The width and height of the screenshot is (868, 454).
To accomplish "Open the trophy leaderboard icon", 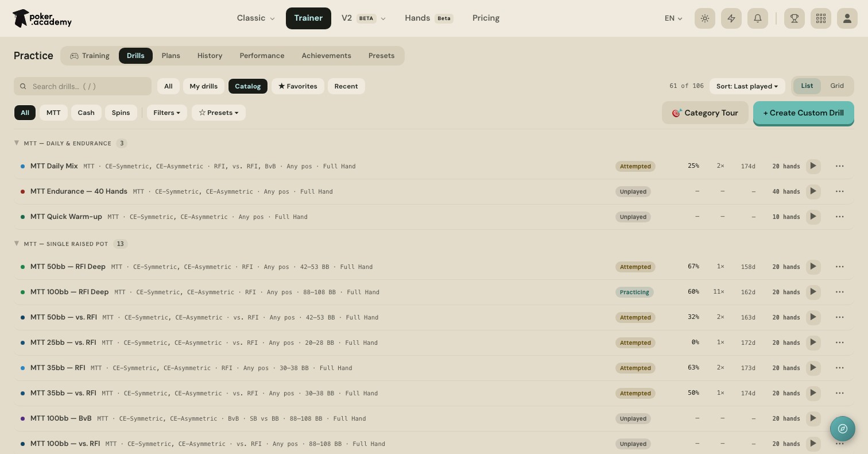I will point(795,18).
